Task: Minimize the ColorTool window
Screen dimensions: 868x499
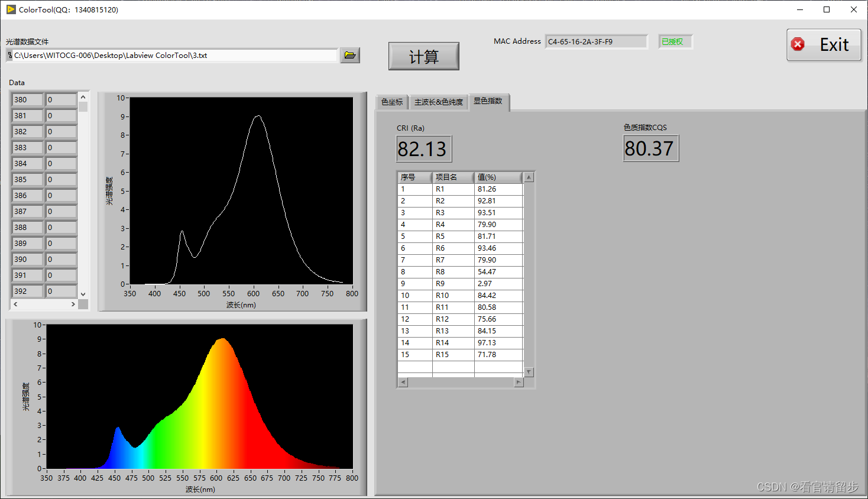Action: [x=799, y=9]
